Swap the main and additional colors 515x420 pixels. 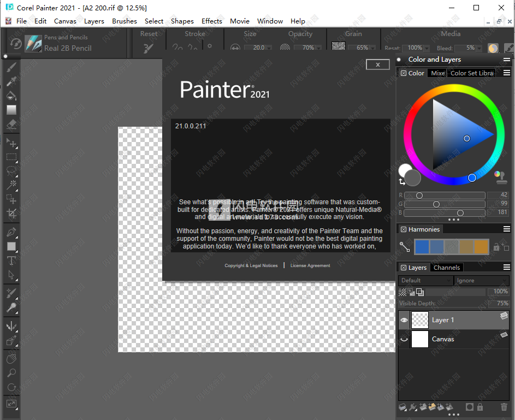[x=402, y=182]
